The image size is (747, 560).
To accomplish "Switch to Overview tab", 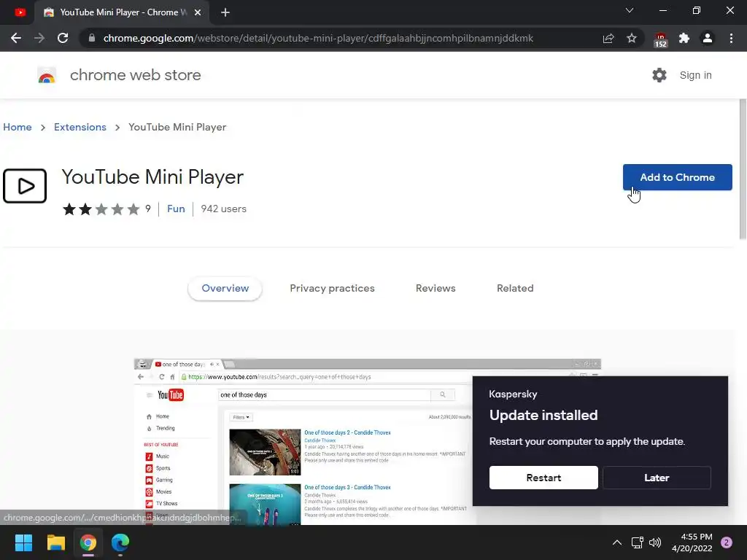I will pos(225,288).
